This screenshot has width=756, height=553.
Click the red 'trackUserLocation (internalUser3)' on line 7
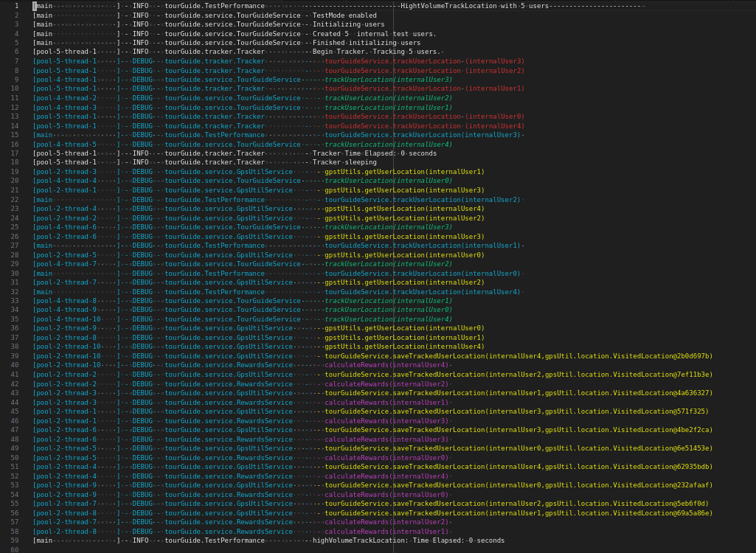coord(459,61)
